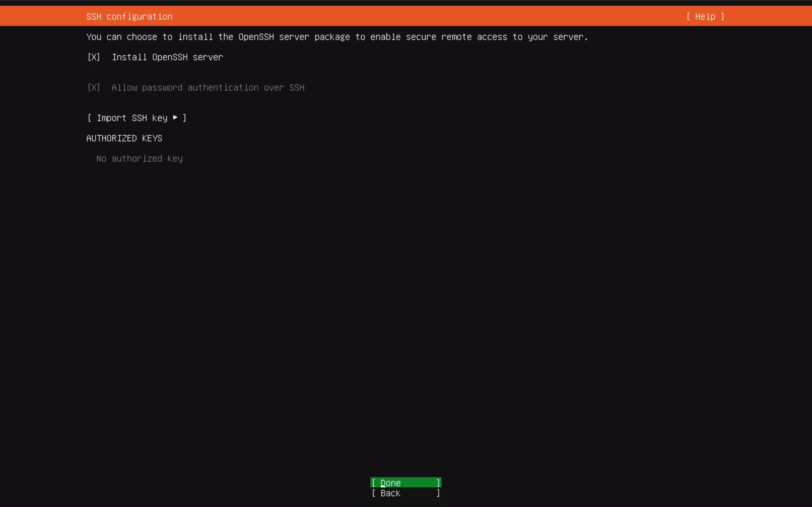The image size is (812, 507).
Task: Confirm settings with the Done button
Action: (405, 483)
